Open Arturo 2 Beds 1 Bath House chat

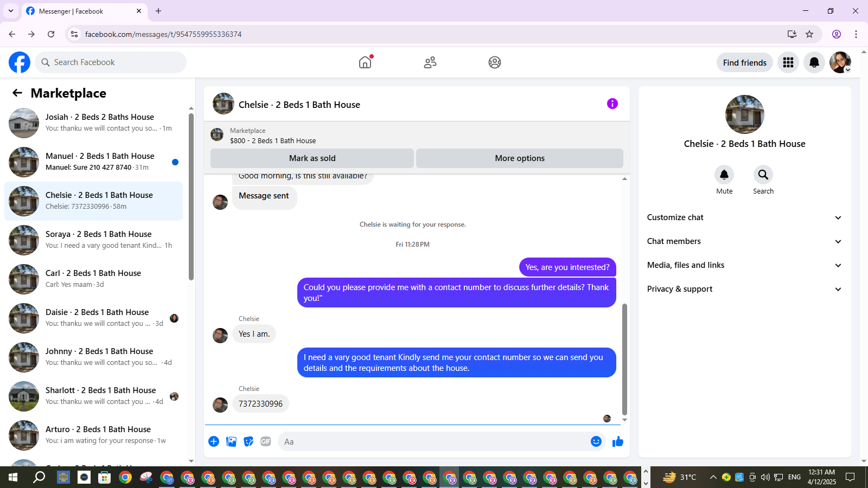(94, 435)
